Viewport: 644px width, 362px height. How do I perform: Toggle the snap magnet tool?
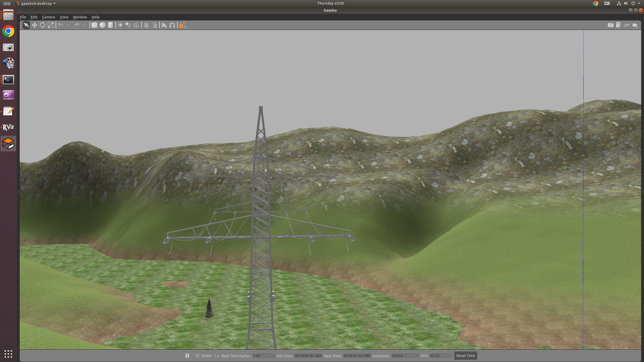172,25
